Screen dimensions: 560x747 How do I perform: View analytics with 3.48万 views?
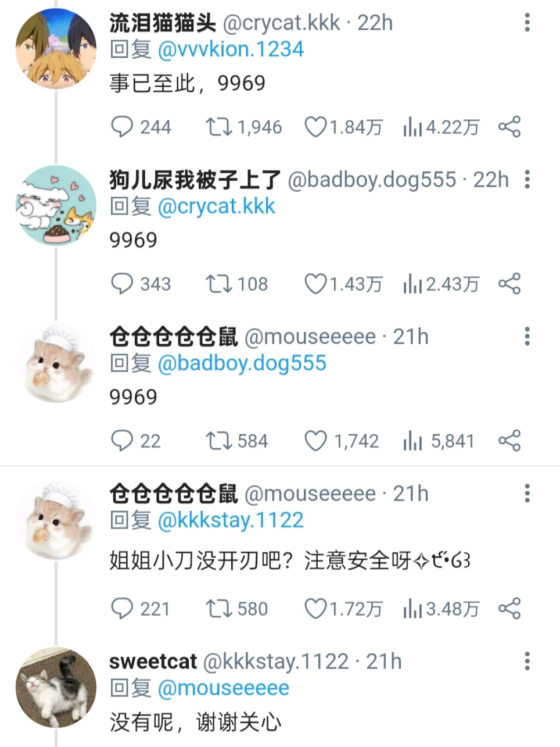click(441, 609)
